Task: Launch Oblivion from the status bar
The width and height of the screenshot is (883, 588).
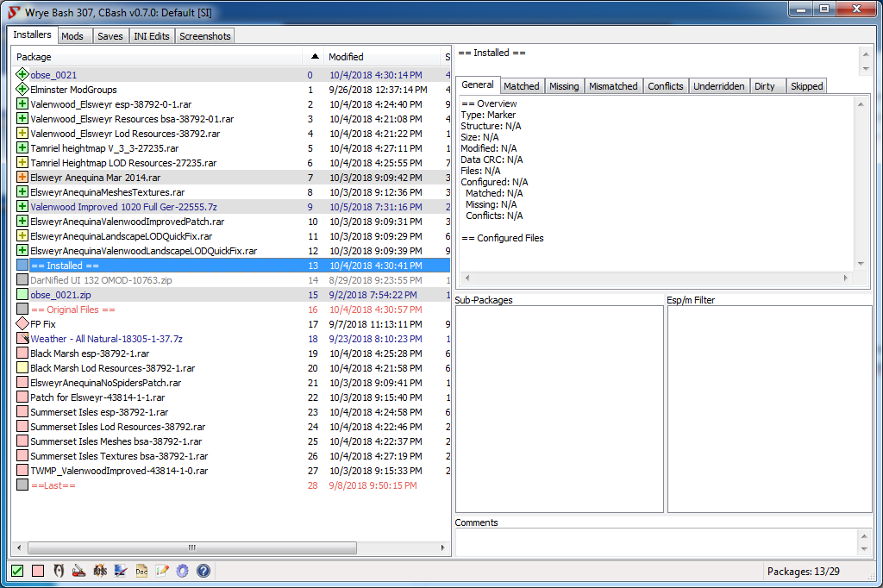Action: point(58,570)
